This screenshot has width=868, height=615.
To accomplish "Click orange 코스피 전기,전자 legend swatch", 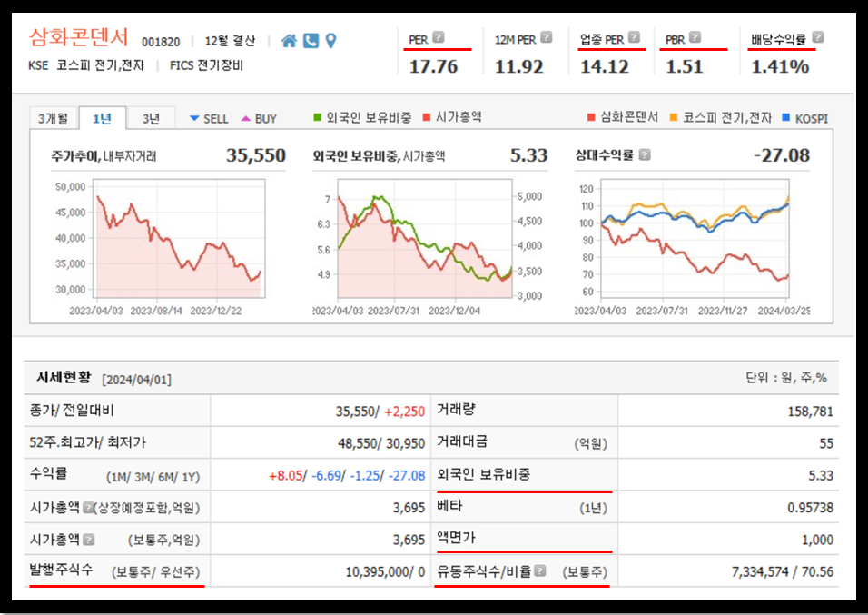I will click(x=674, y=117).
